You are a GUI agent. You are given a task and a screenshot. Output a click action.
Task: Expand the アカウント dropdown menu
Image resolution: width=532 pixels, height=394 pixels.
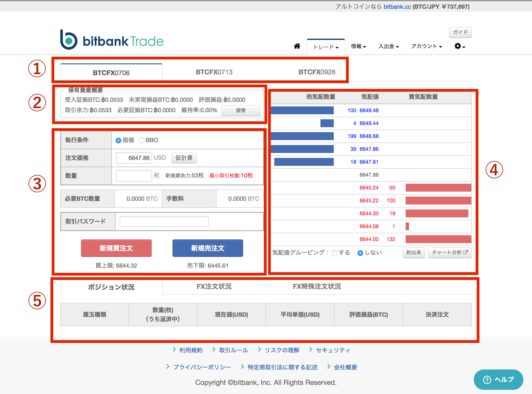[427, 46]
